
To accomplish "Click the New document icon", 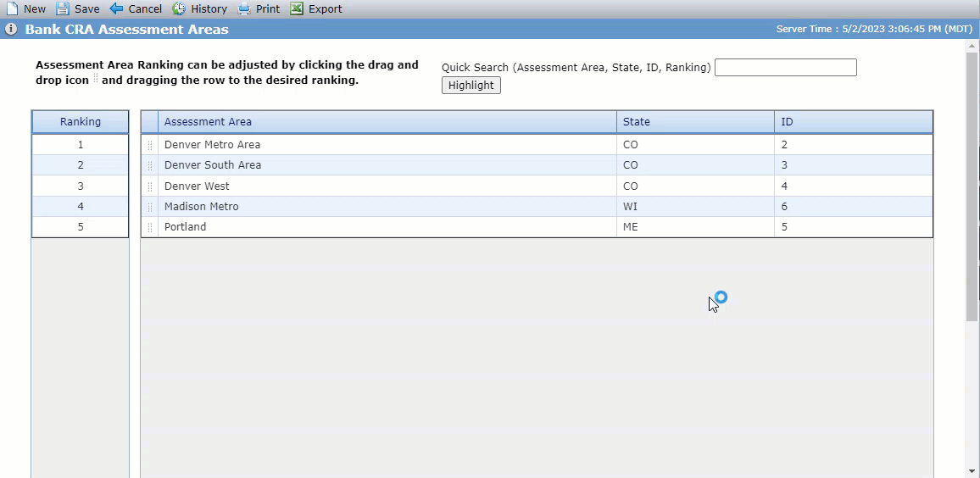I will coord(12,8).
